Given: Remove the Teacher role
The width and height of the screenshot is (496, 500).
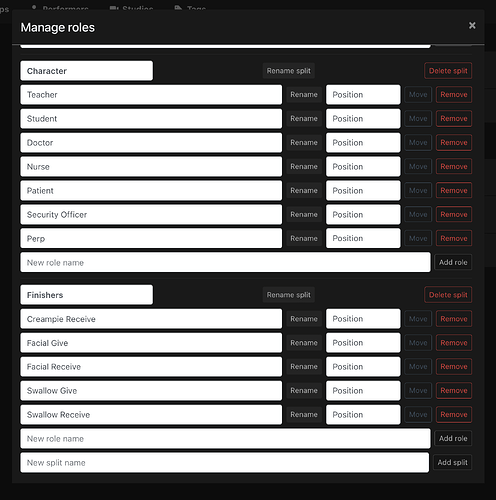Looking at the screenshot, I should pyautogui.click(x=454, y=95).
